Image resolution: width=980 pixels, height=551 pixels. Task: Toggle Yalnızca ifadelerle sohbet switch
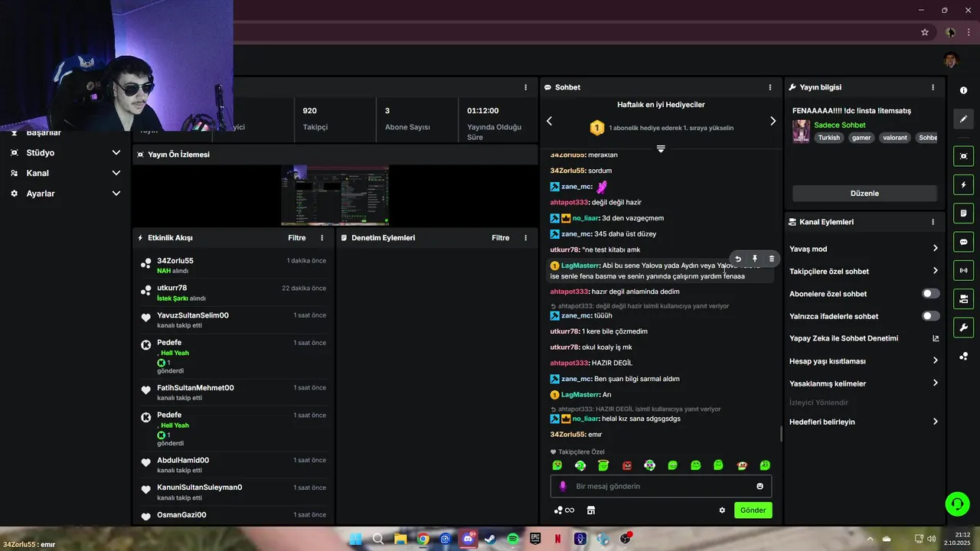[x=931, y=316]
